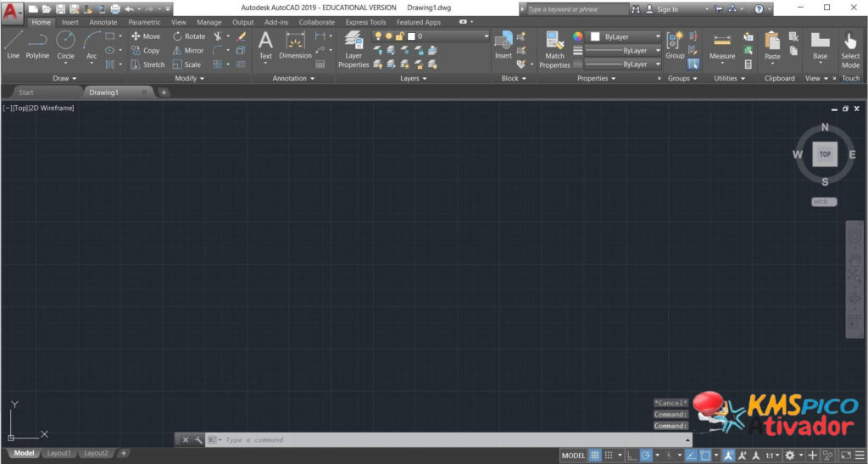Screen dimensions: 868x464
Task: Switch to the Insert ribbon tab
Action: pos(70,22)
